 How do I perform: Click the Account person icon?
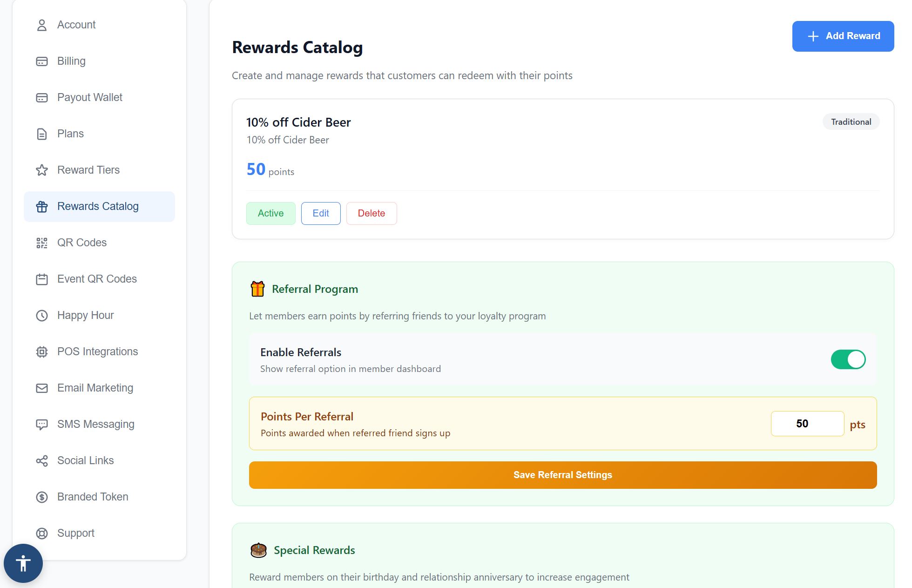[x=42, y=25]
